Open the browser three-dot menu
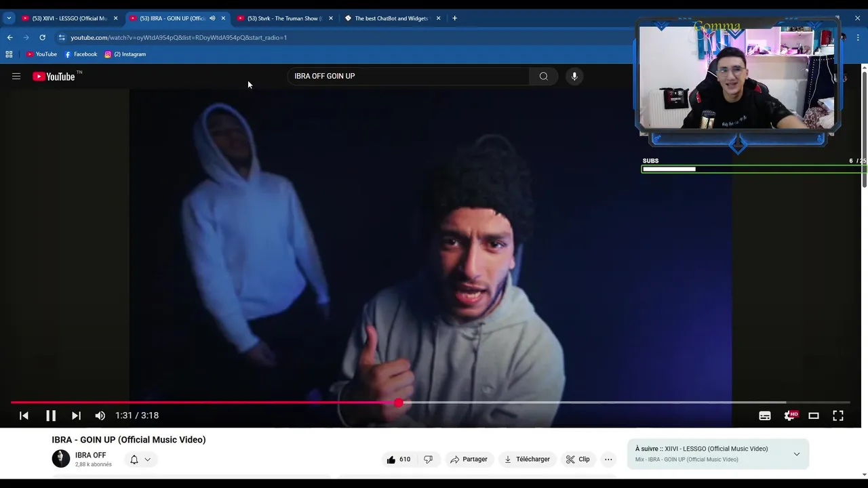The height and width of the screenshot is (488, 868). tap(859, 37)
